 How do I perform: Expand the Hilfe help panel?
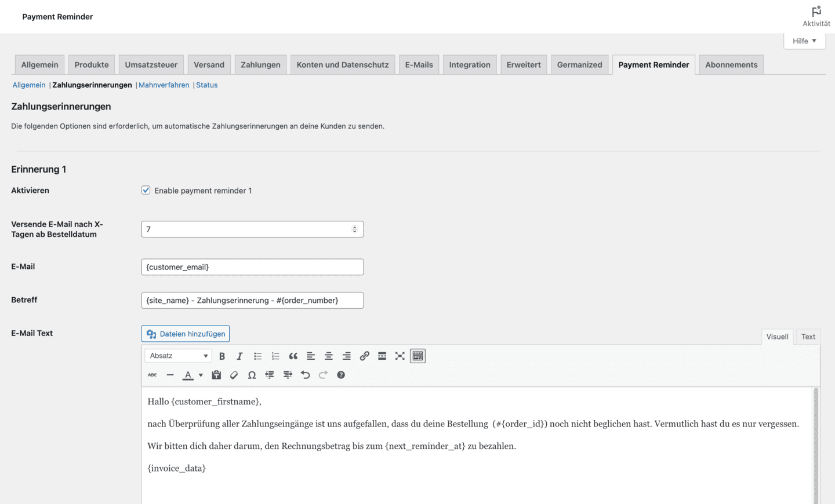tap(804, 41)
